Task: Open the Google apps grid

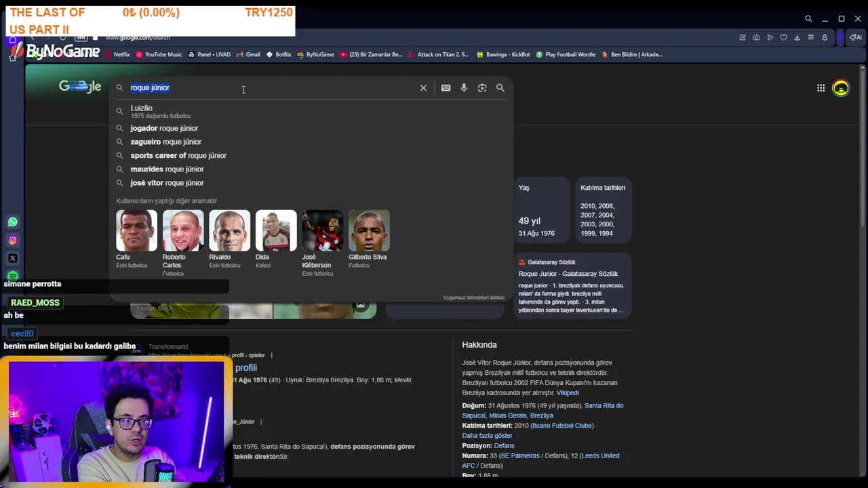Action: pyautogui.click(x=821, y=87)
